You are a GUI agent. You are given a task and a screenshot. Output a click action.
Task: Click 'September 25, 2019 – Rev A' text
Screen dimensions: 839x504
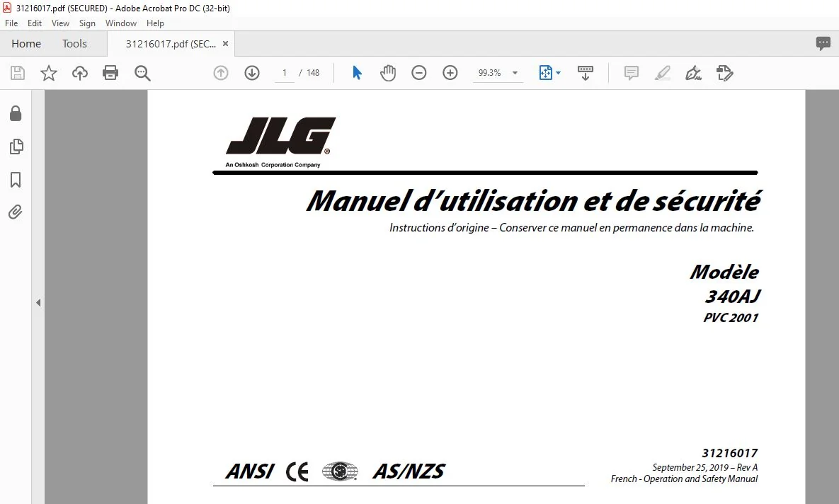pyautogui.click(x=704, y=467)
